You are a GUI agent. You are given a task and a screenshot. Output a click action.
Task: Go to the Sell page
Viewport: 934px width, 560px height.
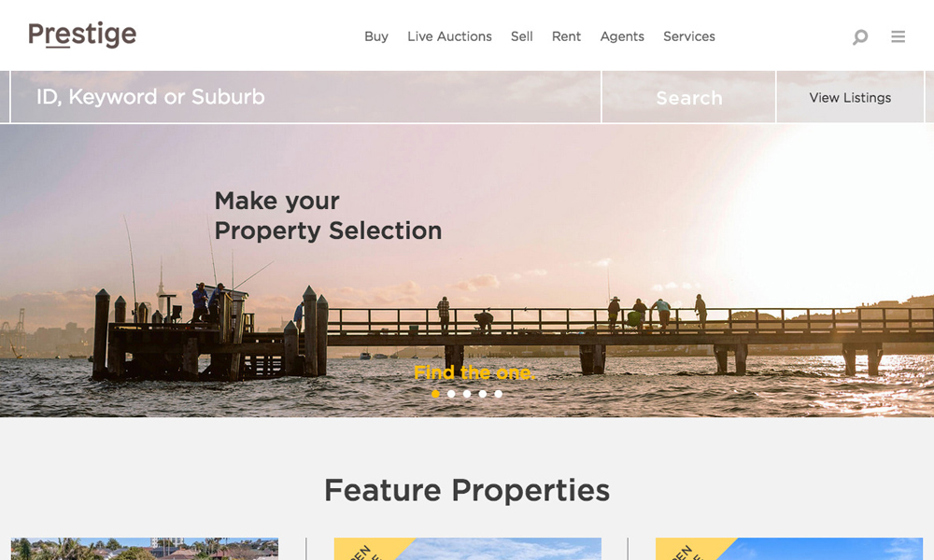522,37
